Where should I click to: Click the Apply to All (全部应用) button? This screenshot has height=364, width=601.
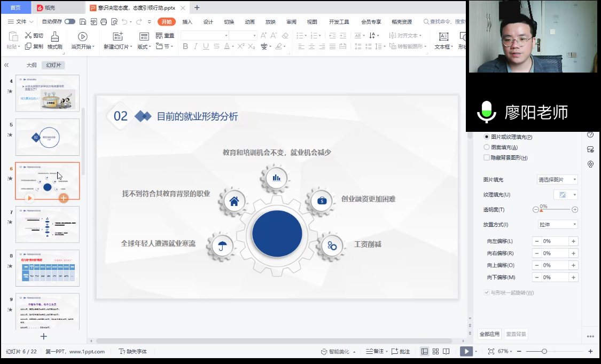point(489,334)
